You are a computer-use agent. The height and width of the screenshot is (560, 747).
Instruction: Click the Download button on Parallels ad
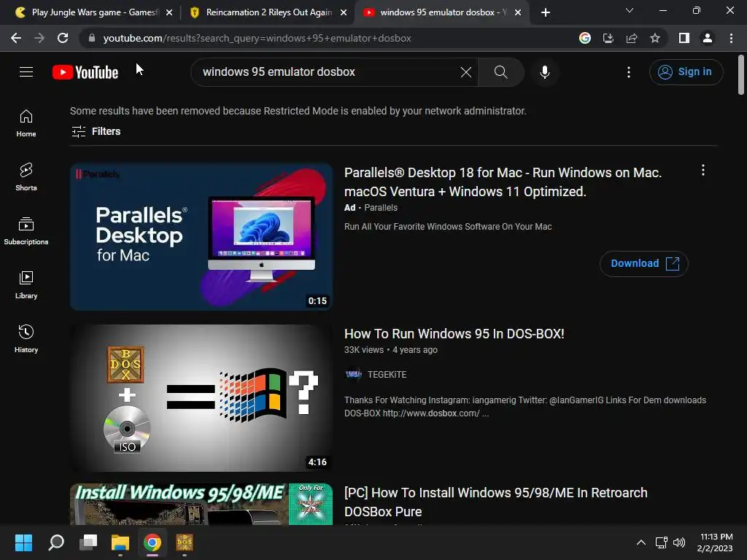click(x=643, y=264)
